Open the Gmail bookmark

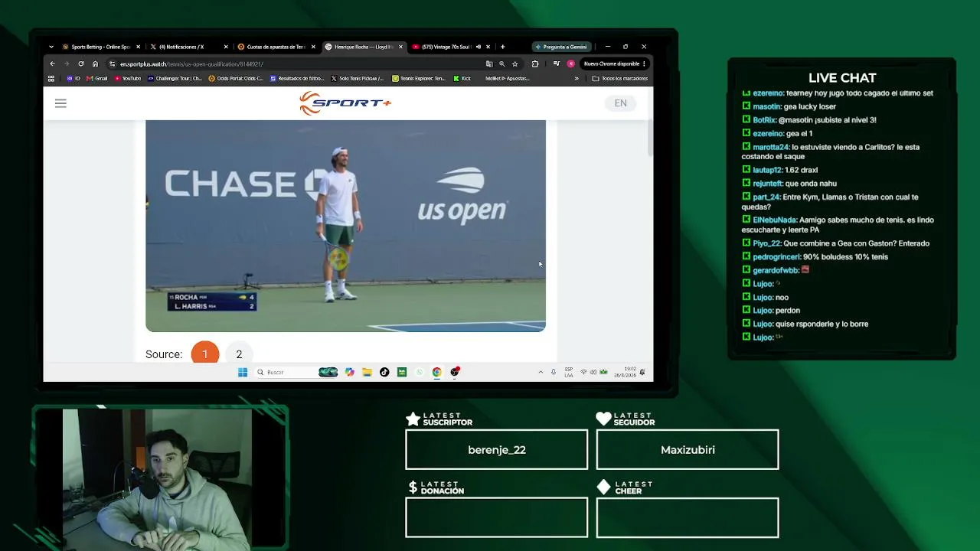97,78
